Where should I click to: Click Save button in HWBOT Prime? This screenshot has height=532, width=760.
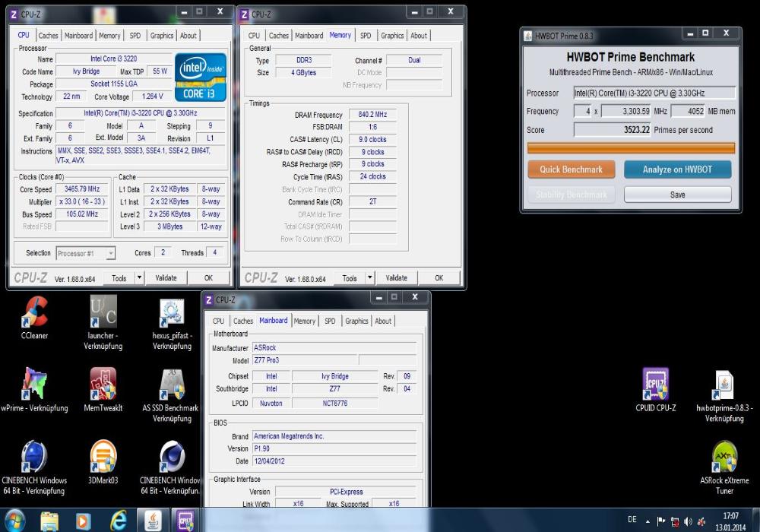pyautogui.click(x=678, y=195)
